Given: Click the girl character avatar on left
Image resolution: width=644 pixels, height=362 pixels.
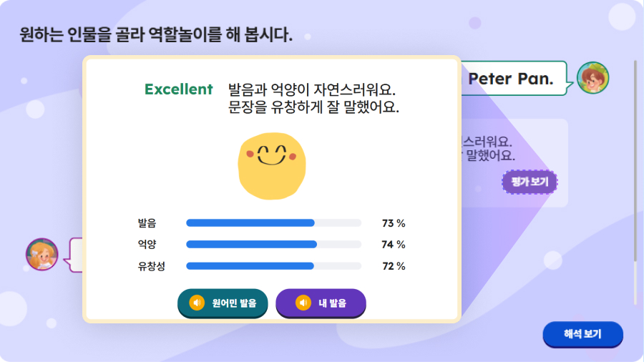Looking at the screenshot, I should [42, 254].
